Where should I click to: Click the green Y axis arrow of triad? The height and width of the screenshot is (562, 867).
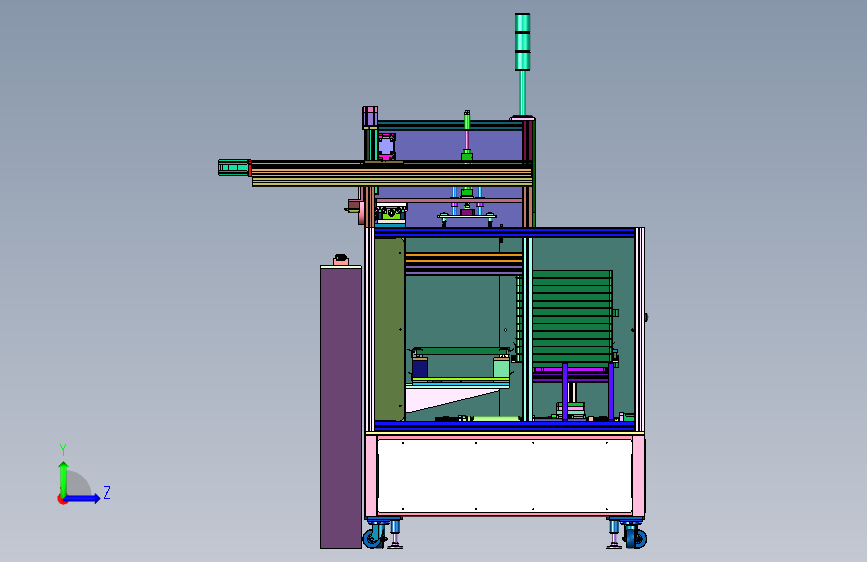tap(63, 478)
